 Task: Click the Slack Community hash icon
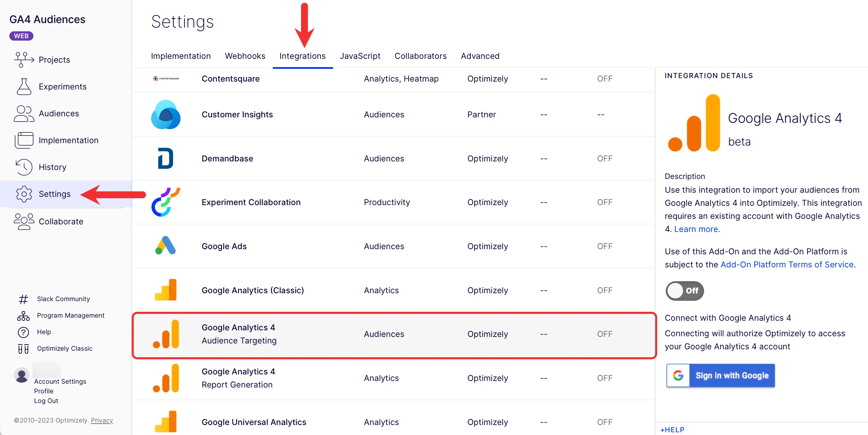click(x=23, y=299)
